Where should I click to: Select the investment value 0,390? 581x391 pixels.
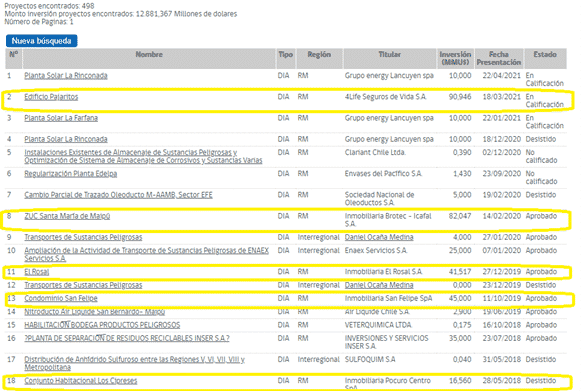(x=462, y=152)
